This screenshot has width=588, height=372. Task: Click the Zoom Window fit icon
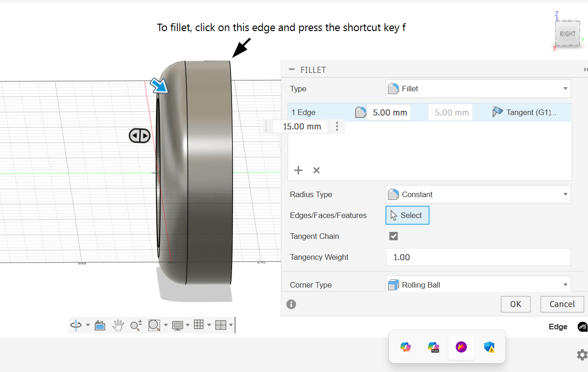click(154, 326)
